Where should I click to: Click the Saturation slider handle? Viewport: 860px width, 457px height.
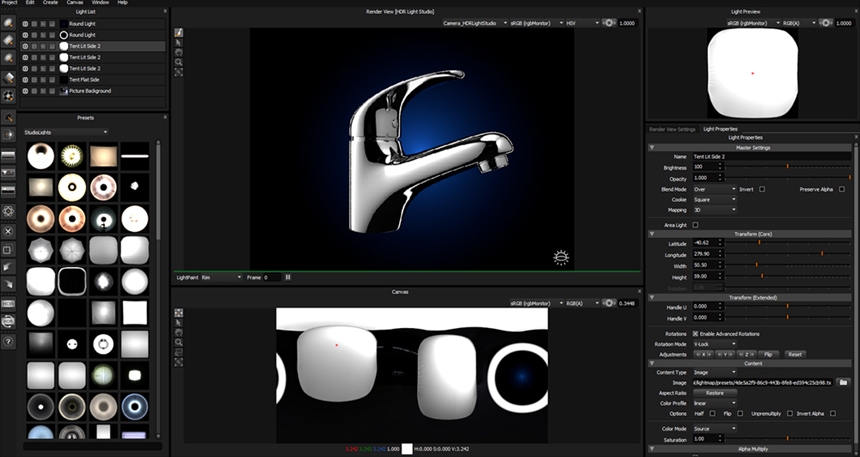point(788,438)
